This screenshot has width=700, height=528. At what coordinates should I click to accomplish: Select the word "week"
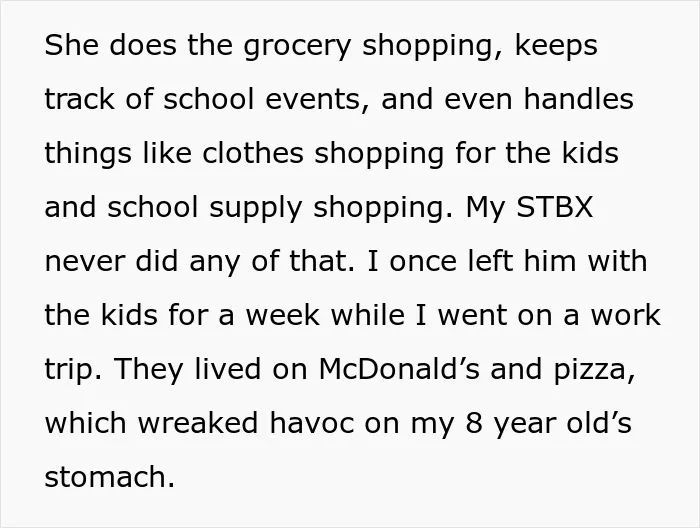283,315
